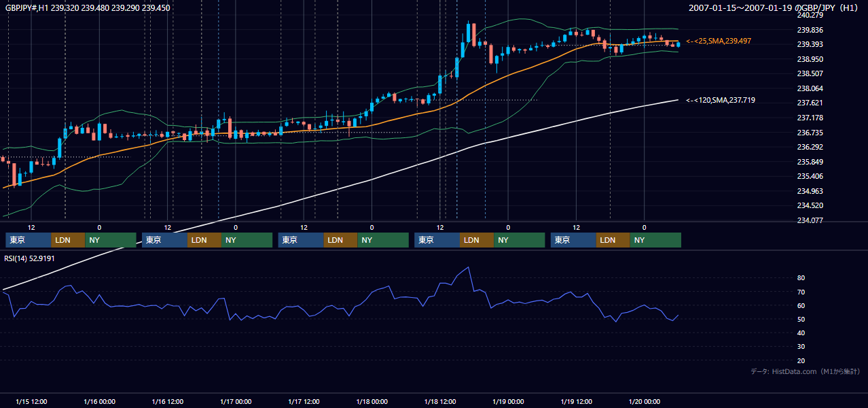Image resolution: width=868 pixels, height=408 pixels.
Task: Click price axis value 239.836
Action: (810, 30)
